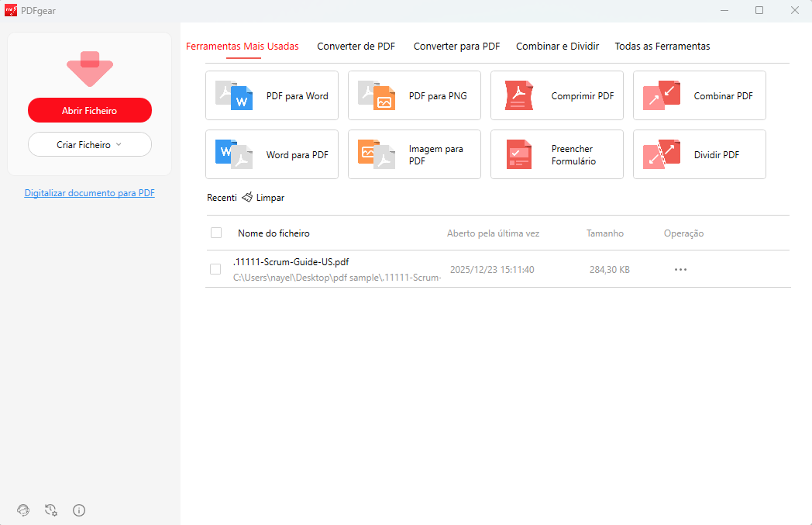Open the Dividir PDF tool

pos(700,155)
